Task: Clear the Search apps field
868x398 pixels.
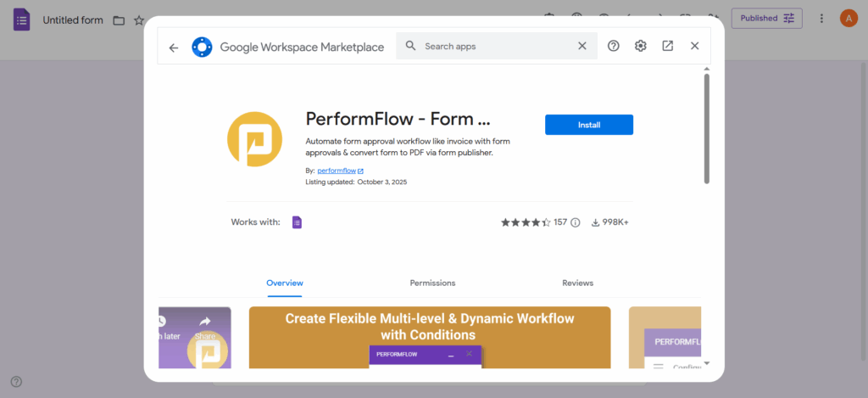Action: click(x=582, y=46)
